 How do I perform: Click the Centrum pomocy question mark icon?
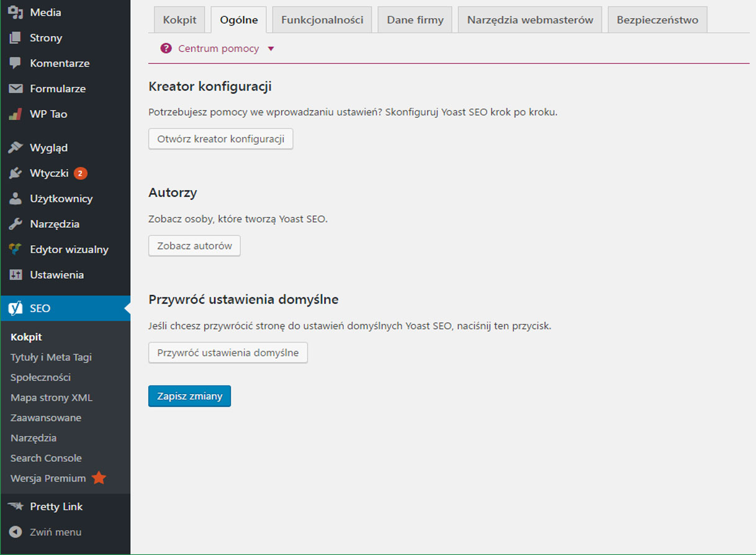166,48
